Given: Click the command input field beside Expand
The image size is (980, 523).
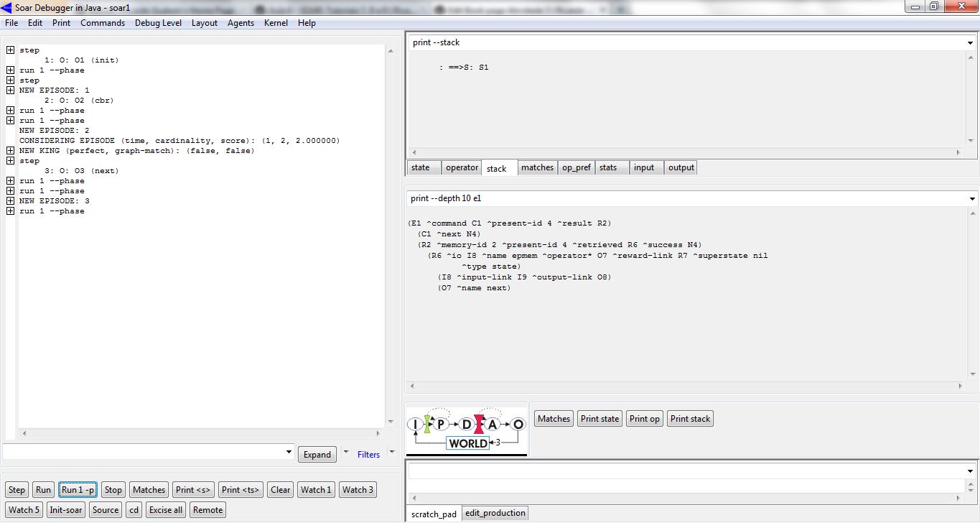Looking at the screenshot, I should [144, 452].
